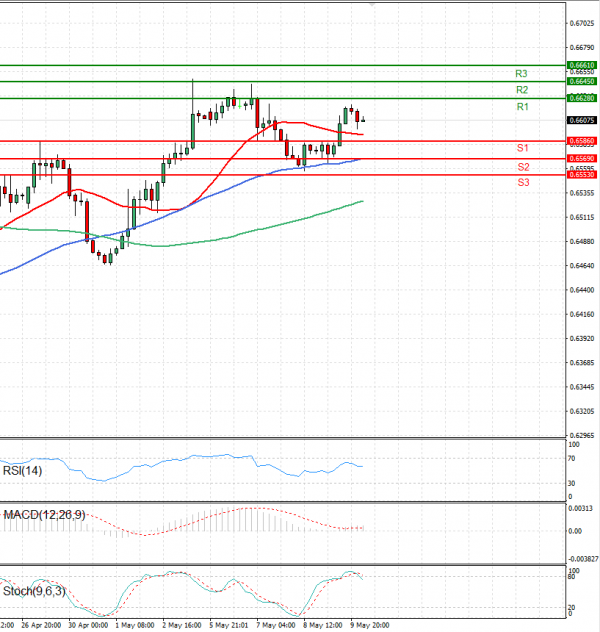Click the S1 support level label
This screenshot has width=600, height=632.
[x=522, y=148]
